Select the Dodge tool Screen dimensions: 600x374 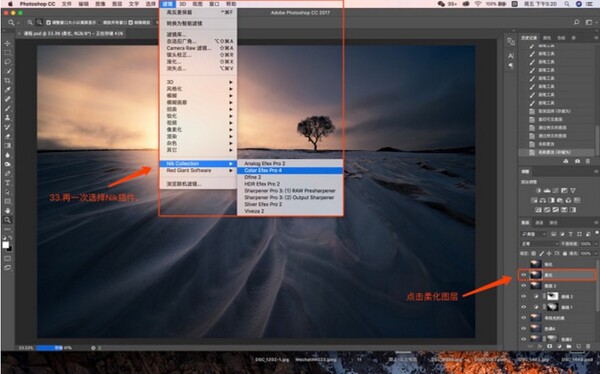pyautogui.click(x=7, y=164)
